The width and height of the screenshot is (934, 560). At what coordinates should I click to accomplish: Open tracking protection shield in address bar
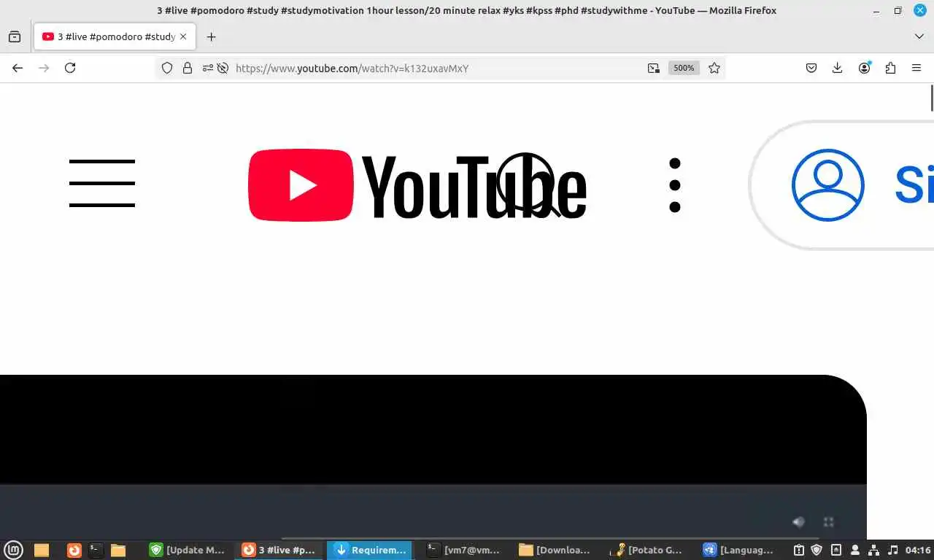(x=167, y=68)
